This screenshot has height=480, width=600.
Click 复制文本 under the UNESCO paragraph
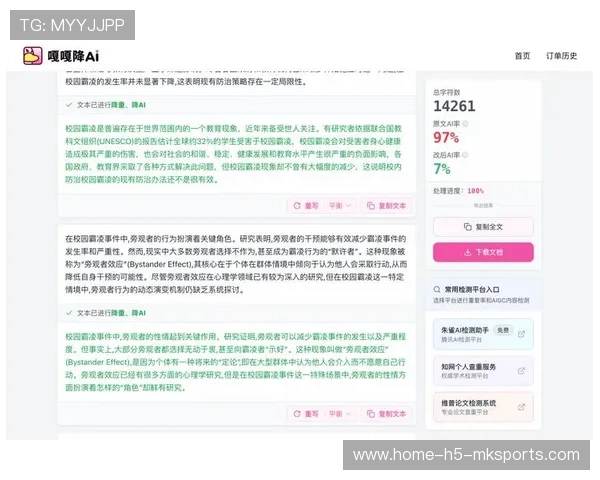pyautogui.click(x=386, y=206)
